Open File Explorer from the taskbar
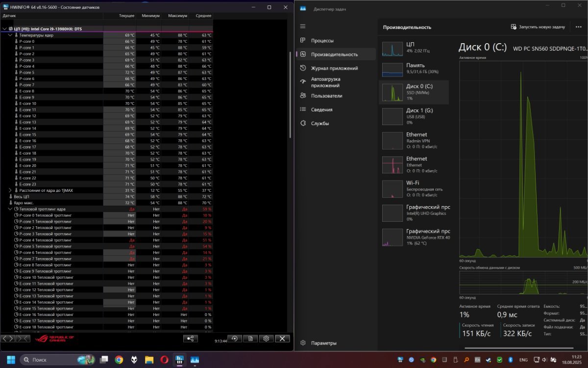This screenshot has width=588, height=368. coord(149,360)
